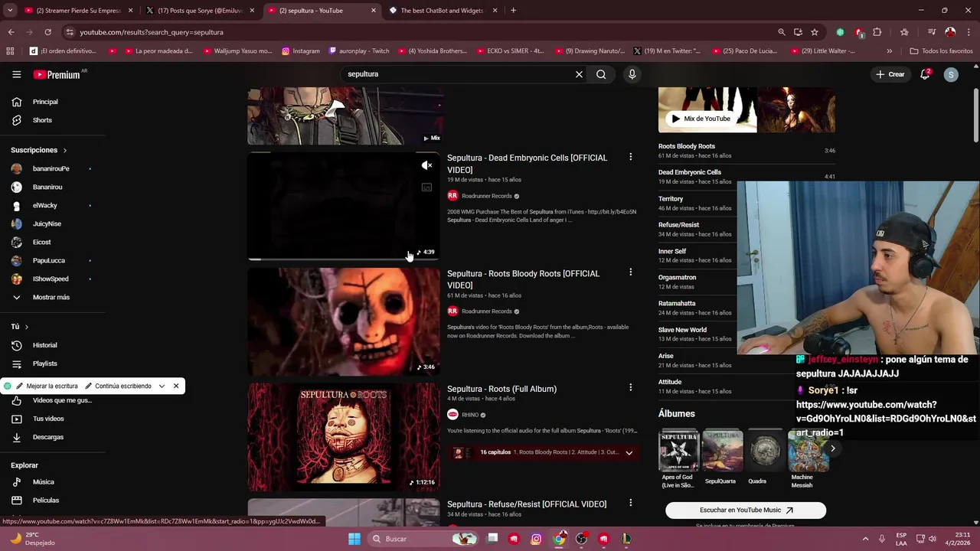Reload the page in Chrome
Viewport: 980px width, 551px height.
(47, 32)
